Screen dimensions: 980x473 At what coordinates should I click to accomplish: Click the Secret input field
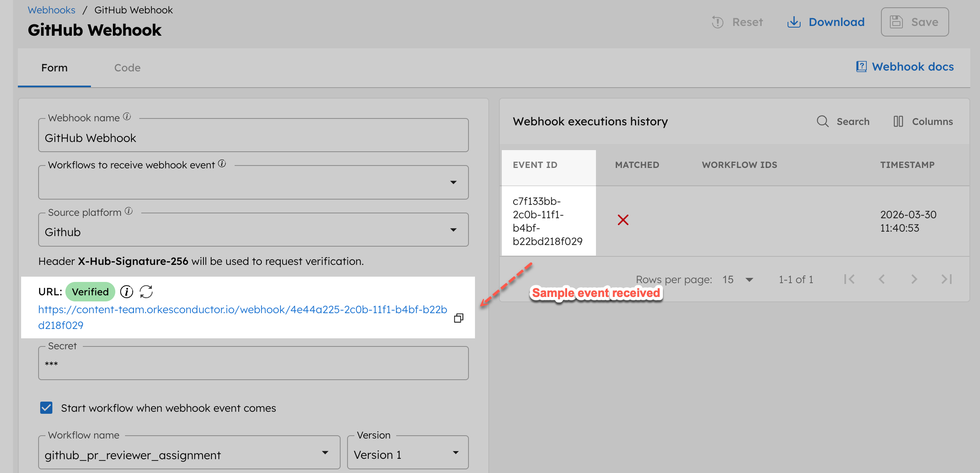253,363
